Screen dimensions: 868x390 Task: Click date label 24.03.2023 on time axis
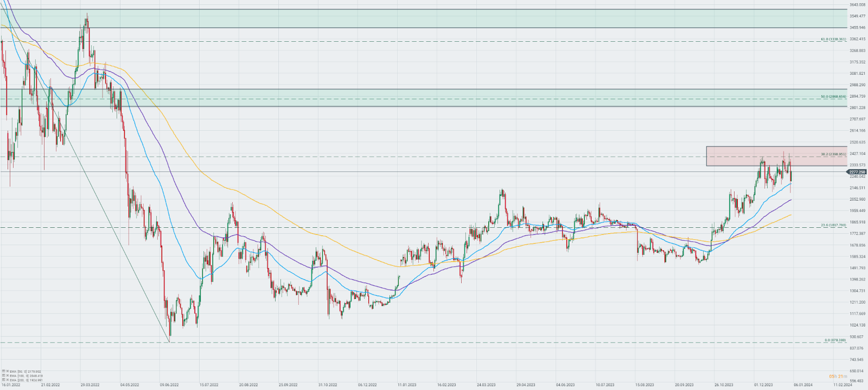point(486,385)
